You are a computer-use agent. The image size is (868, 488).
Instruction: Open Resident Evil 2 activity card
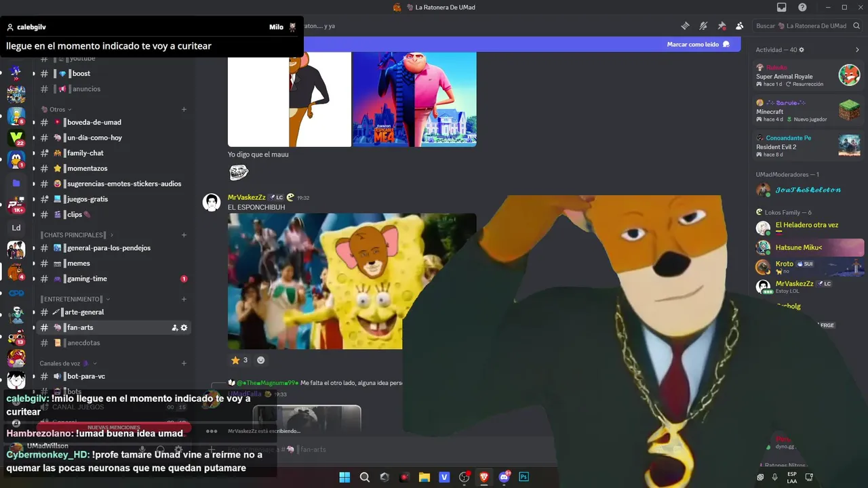tap(808, 145)
